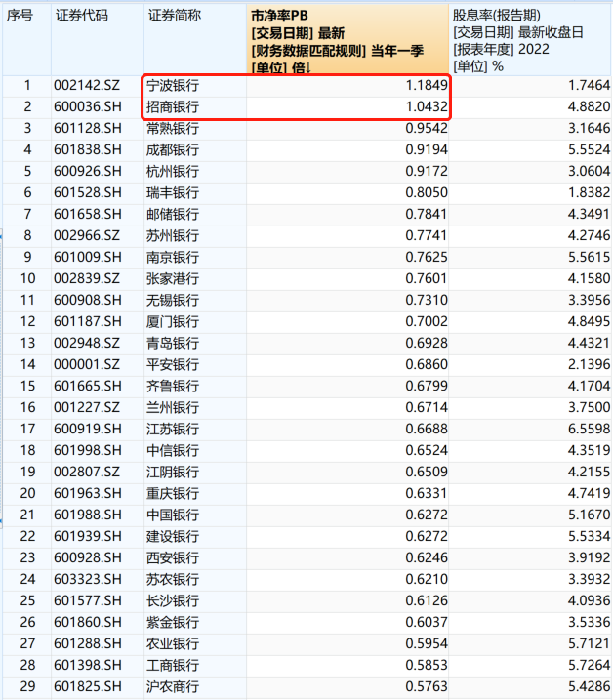This screenshot has height=700, width=613.
Task: Click PB value 0.7741
Action: click(x=427, y=235)
